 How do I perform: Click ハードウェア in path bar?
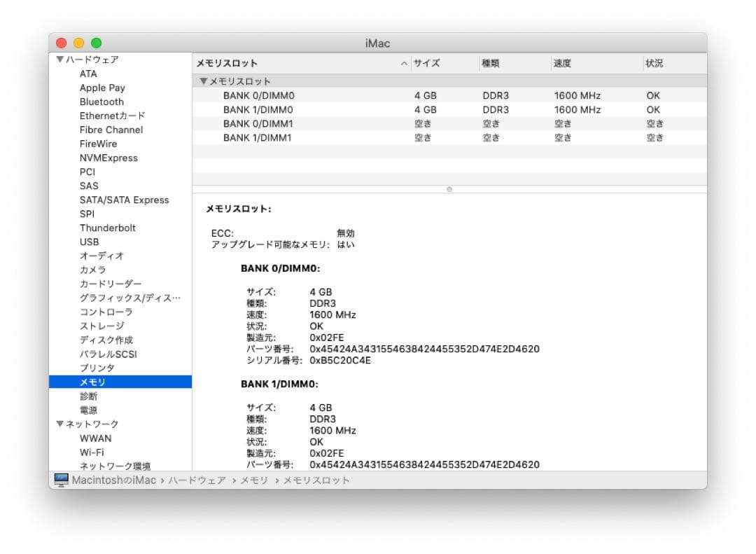pos(197,480)
